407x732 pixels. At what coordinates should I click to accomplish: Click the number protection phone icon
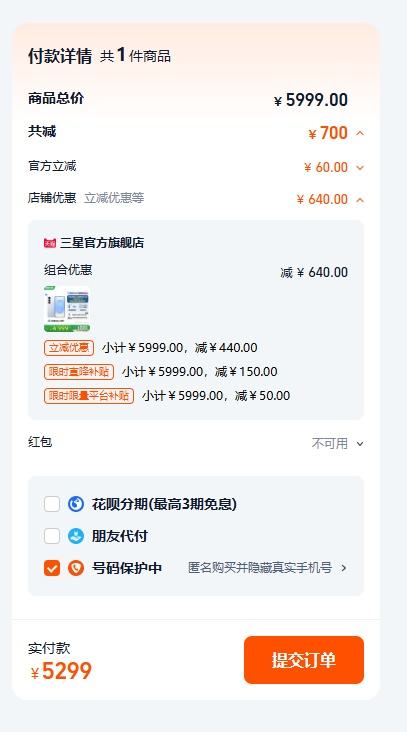(x=76, y=568)
